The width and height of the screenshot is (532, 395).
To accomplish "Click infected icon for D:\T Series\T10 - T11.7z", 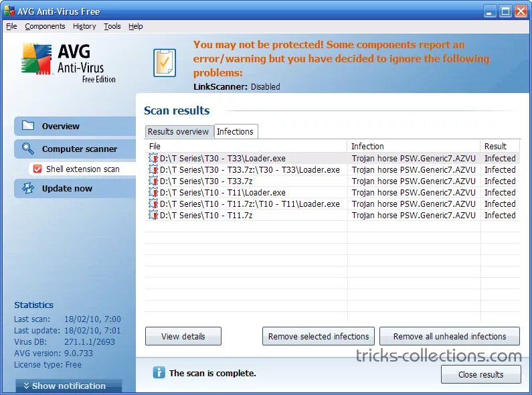I will point(153,215).
